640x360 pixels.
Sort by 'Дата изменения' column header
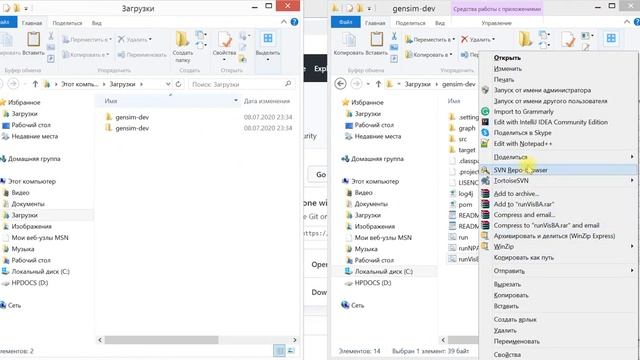coord(267,101)
